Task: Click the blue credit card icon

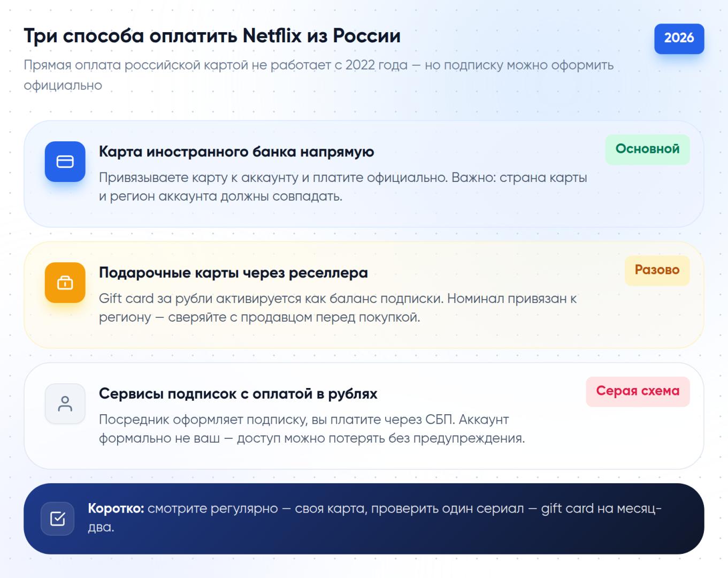Action: 65,162
